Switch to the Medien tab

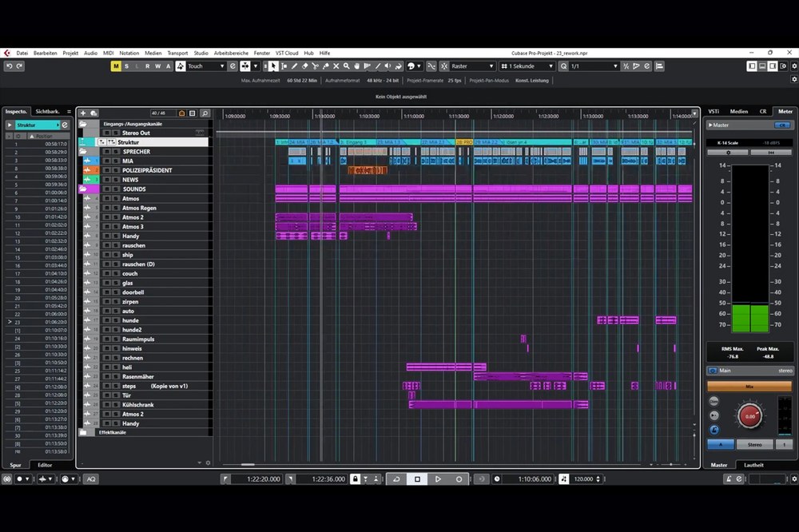coord(738,112)
